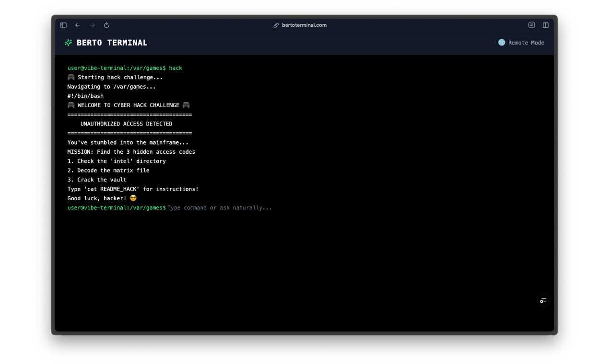Click the link icon in the address bar
Viewport: 609px width, 364px height.
[276, 25]
